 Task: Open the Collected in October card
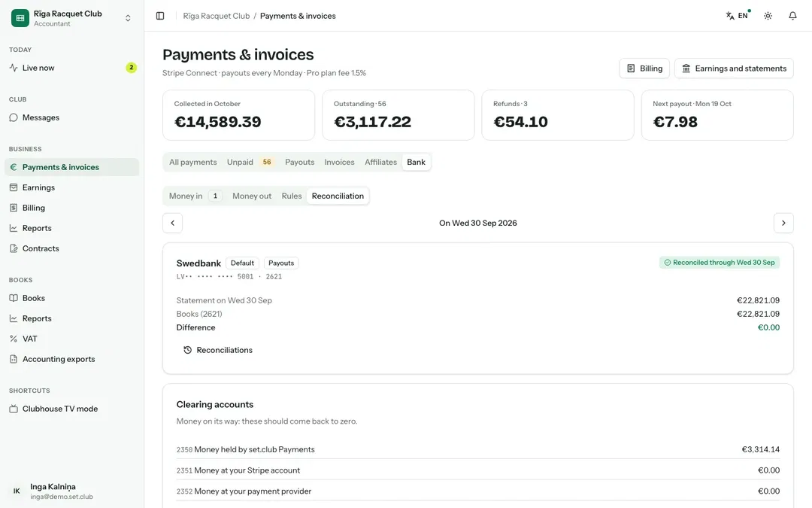tap(239, 115)
